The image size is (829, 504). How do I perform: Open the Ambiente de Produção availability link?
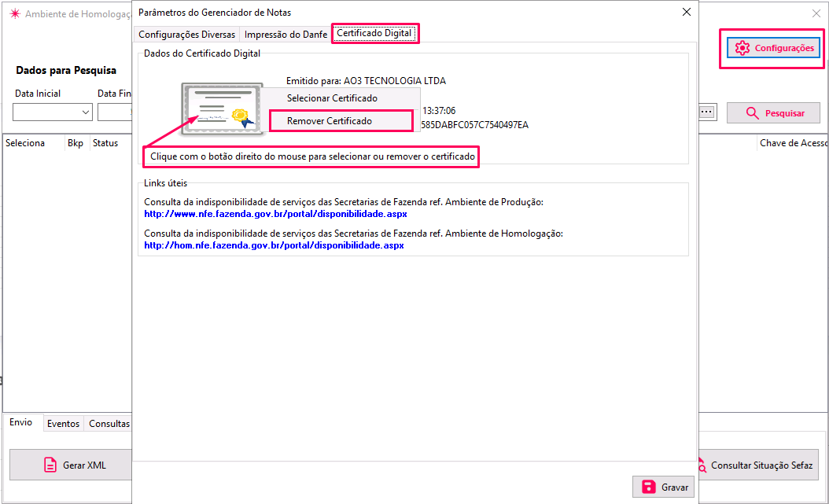click(275, 214)
